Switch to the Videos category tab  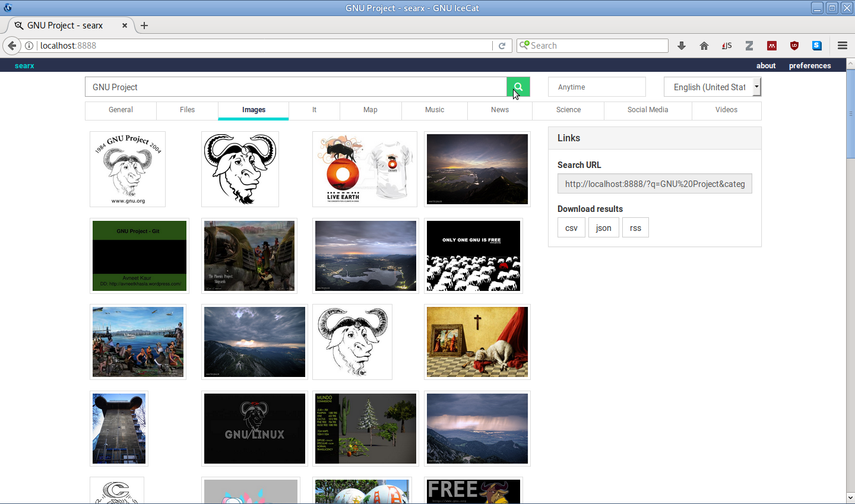(726, 110)
